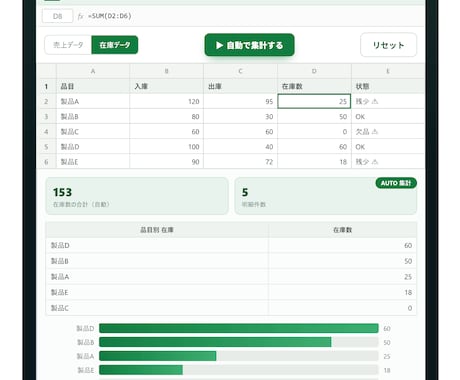460x380 pixels.
Task: Click the 製品C row in the summary table
Action: tap(231, 308)
